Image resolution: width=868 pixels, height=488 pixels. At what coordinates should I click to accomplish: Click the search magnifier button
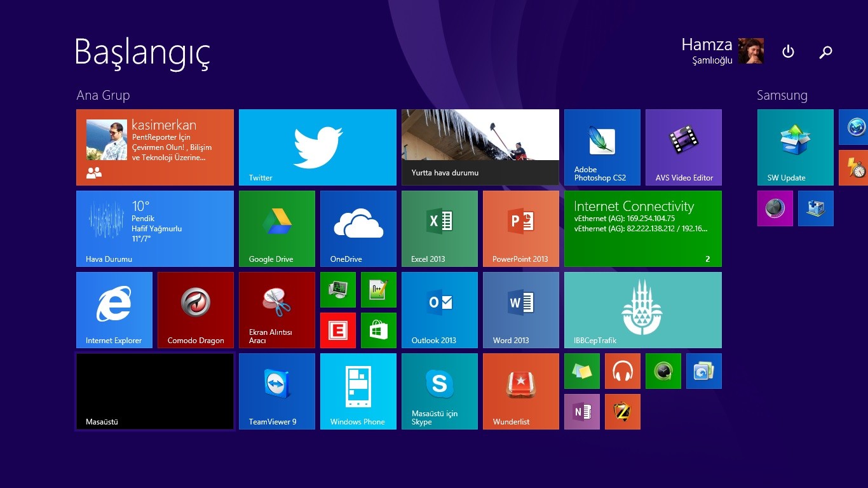826,51
